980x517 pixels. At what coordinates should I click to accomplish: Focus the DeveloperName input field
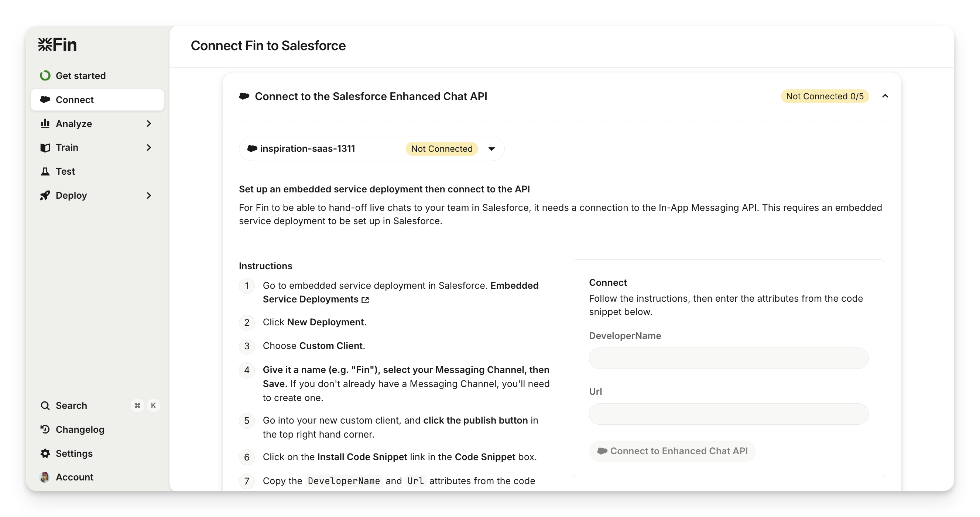pos(728,358)
